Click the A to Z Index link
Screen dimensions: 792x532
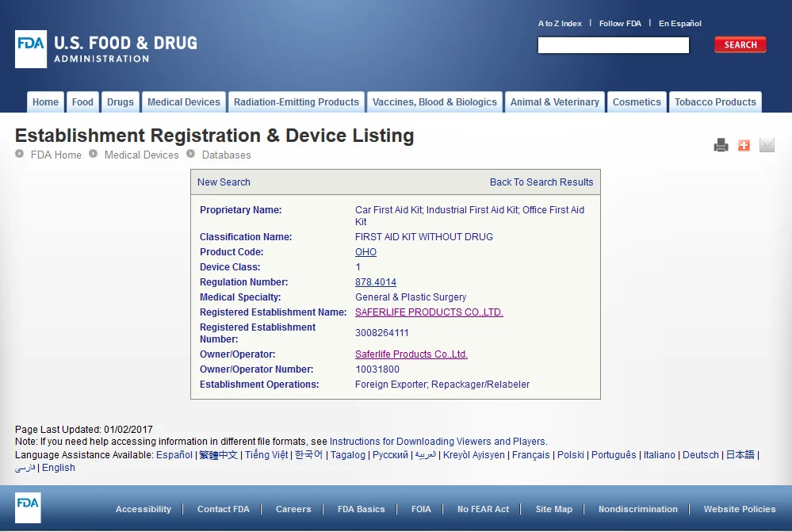pyautogui.click(x=560, y=24)
